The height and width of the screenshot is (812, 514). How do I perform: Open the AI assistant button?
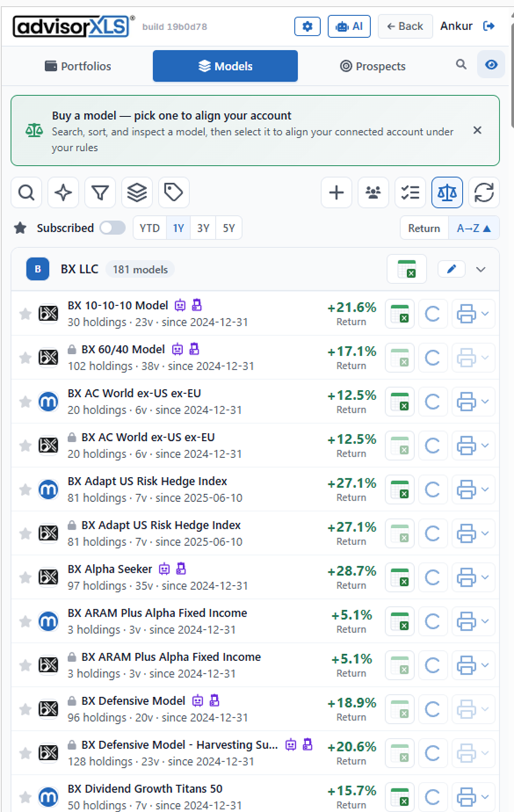click(349, 26)
